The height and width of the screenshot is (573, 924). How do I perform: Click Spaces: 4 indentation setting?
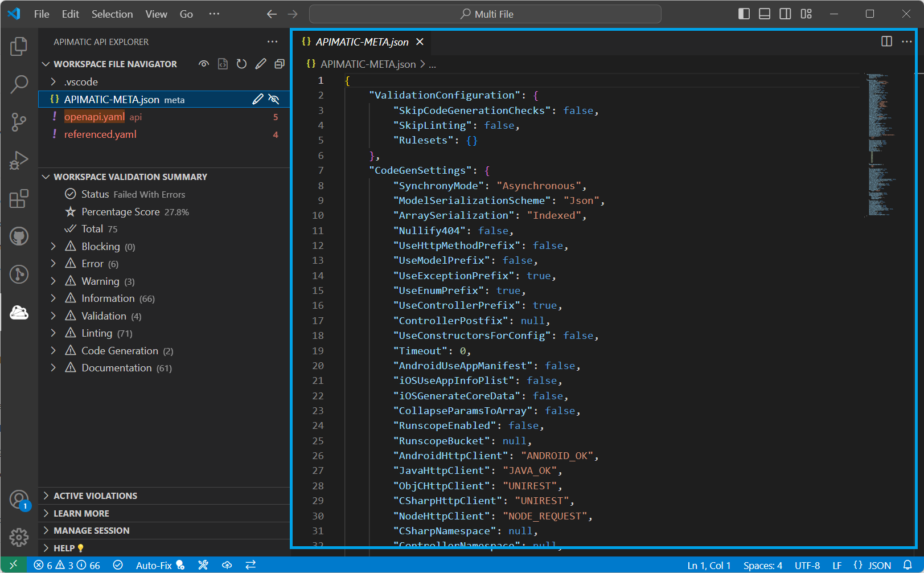pos(763,565)
